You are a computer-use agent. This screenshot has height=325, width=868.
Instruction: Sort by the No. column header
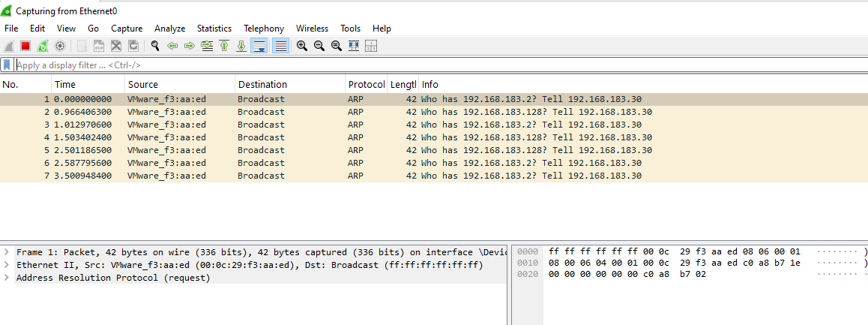pyautogui.click(x=26, y=84)
